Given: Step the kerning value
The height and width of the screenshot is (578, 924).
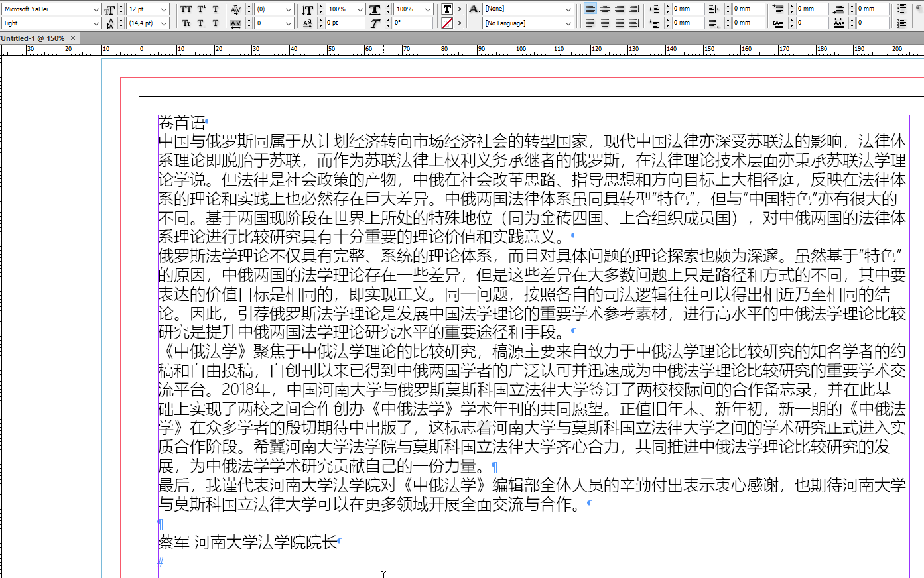Looking at the screenshot, I should pos(249,9).
